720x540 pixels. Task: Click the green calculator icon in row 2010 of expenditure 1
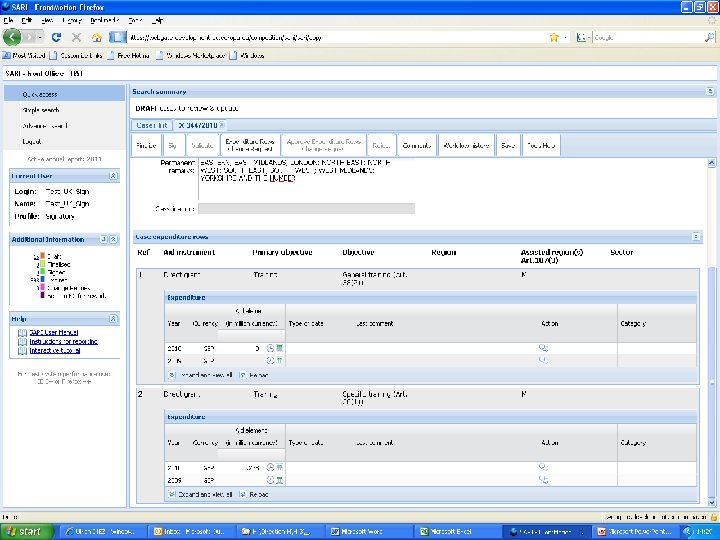[279, 349]
